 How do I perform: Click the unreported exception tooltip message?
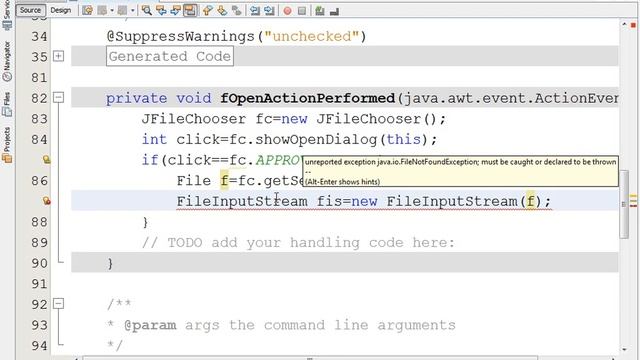coord(460,162)
